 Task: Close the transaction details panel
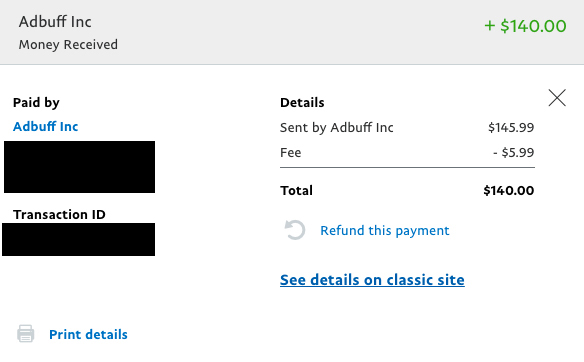click(x=557, y=98)
